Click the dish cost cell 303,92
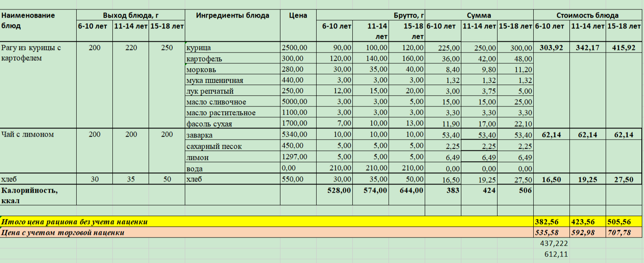 [x=551, y=48]
